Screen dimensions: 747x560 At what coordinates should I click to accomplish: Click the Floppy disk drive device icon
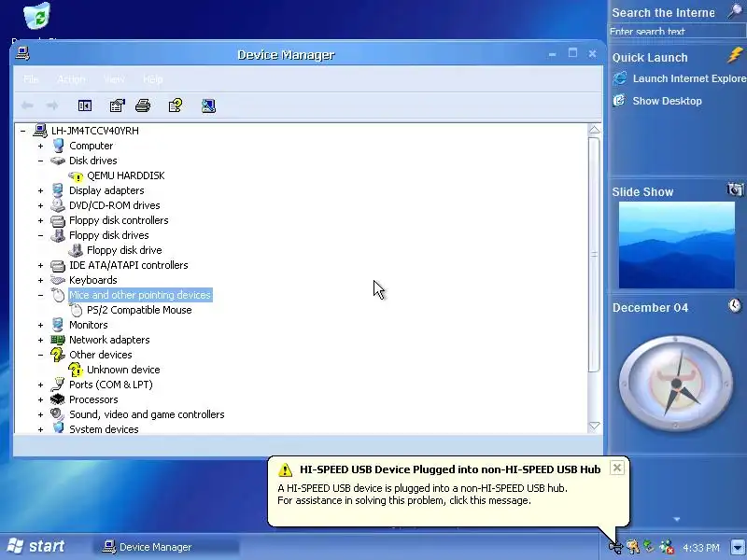(x=76, y=250)
